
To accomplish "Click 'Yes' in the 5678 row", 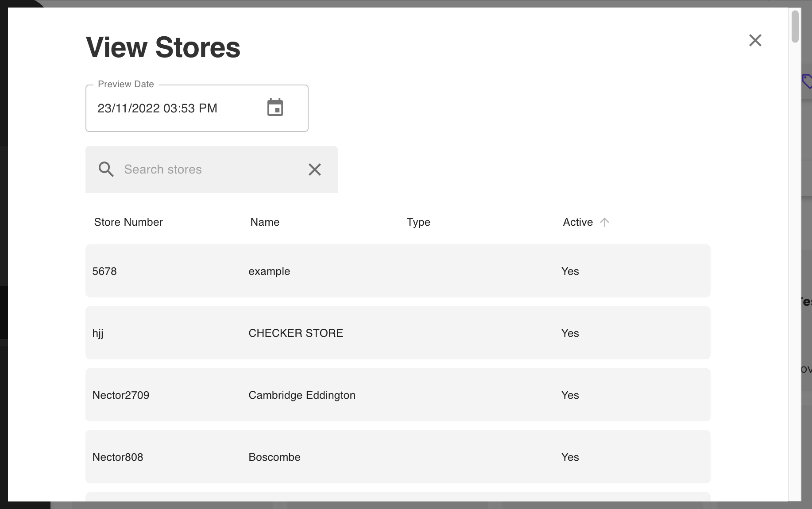I will tap(570, 271).
